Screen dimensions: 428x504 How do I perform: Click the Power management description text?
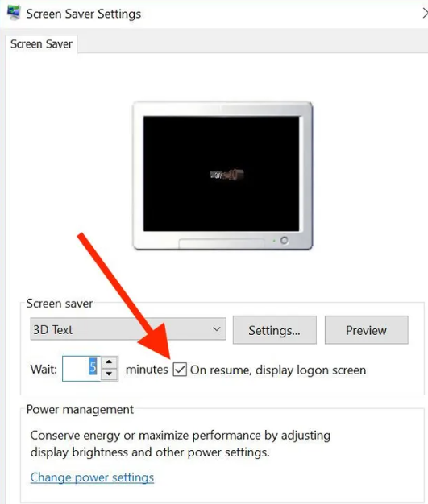click(x=181, y=444)
